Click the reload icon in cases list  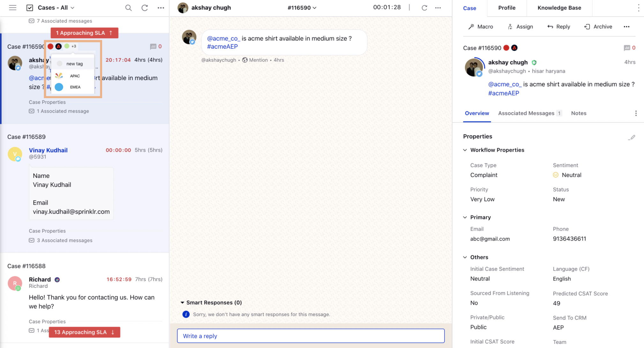[145, 8]
